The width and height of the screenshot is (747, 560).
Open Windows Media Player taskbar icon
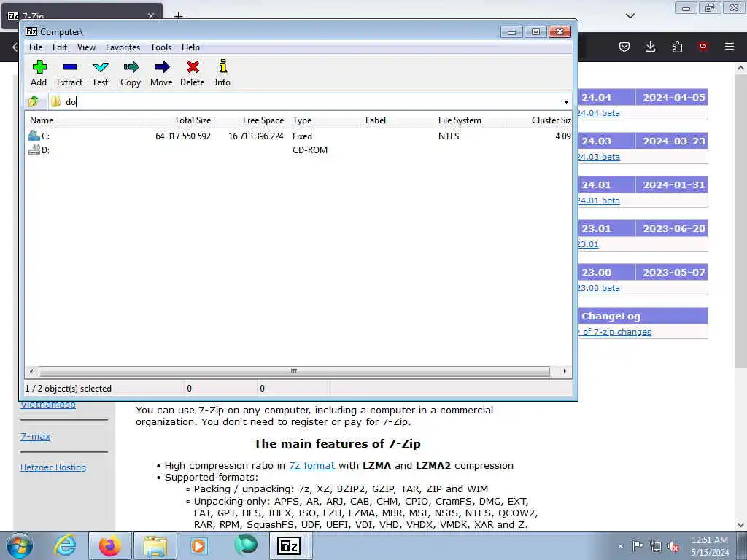click(198, 545)
